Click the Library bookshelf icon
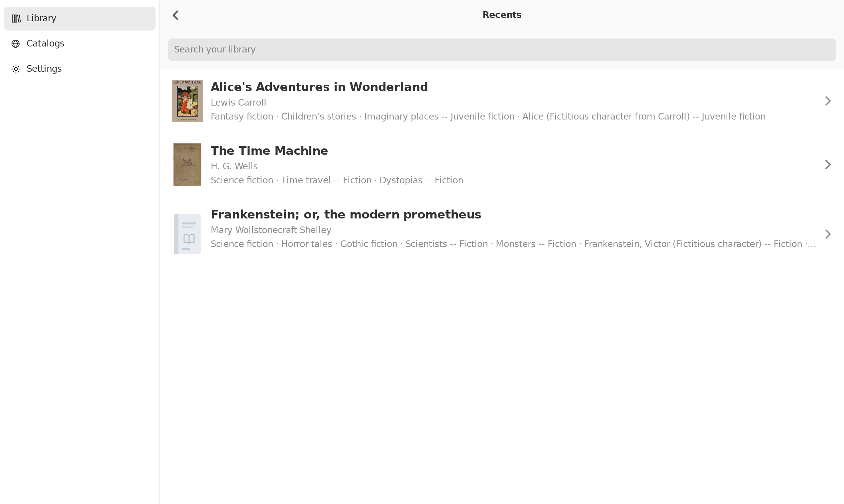The width and height of the screenshot is (844, 504). click(16, 18)
